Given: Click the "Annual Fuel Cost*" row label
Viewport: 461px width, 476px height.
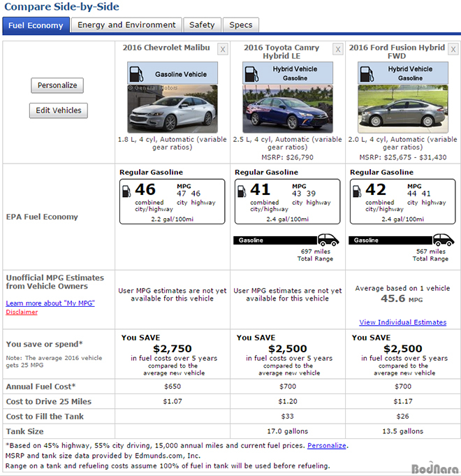Looking at the screenshot, I should click(x=41, y=387).
